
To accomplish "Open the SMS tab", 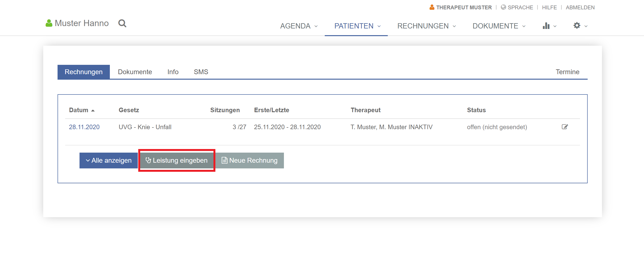I will pos(201,72).
